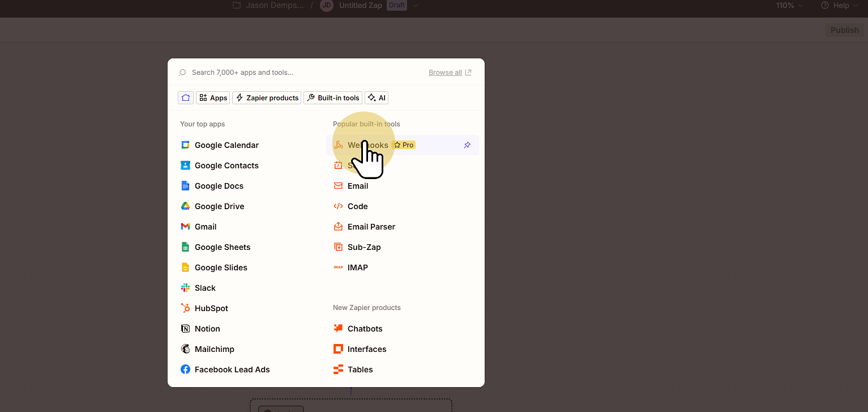
Task: Pick the Sub-Zap icon
Action: tap(338, 247)
